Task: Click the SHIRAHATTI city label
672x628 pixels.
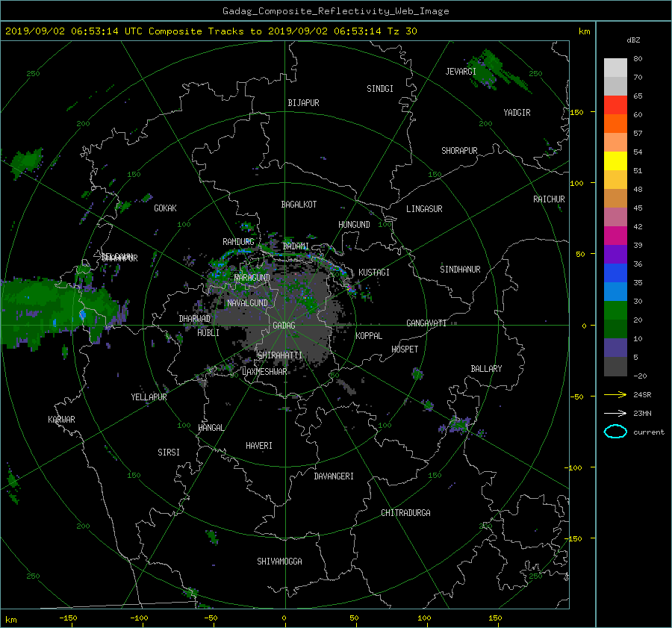Action: (x=280, y=355)
